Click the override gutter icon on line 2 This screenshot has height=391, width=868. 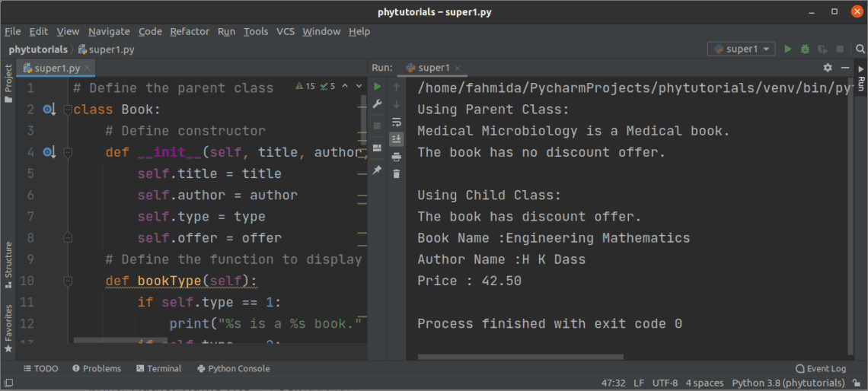[x=49, y=110]
